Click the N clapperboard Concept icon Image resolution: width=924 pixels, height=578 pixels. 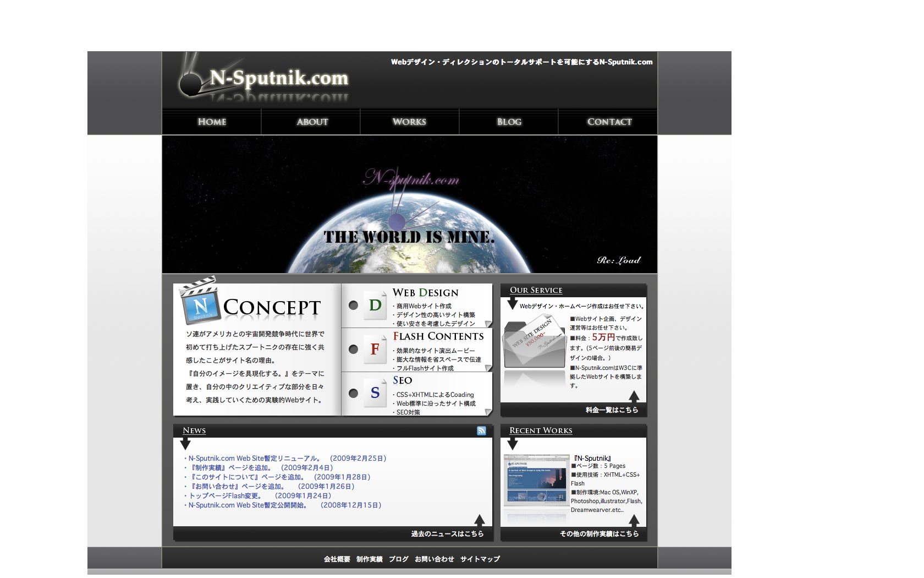pos(200,303)
